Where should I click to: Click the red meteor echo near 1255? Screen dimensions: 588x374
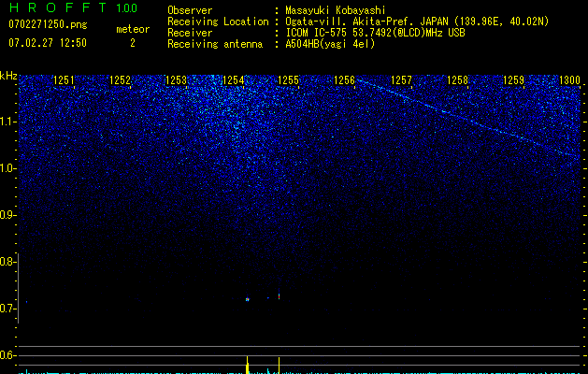point(279,296)
